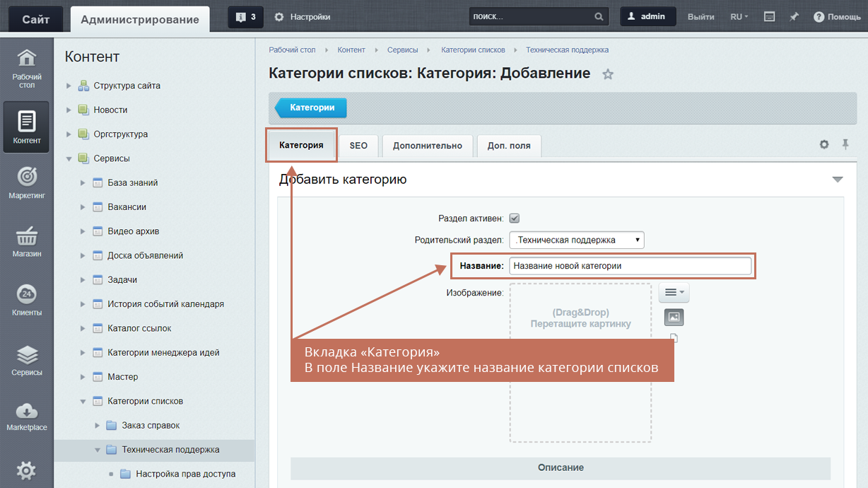This screenshot has height=488, width=868.
Task: Click the notifications counter badge showing 3
Action: (x=245, y=17)
